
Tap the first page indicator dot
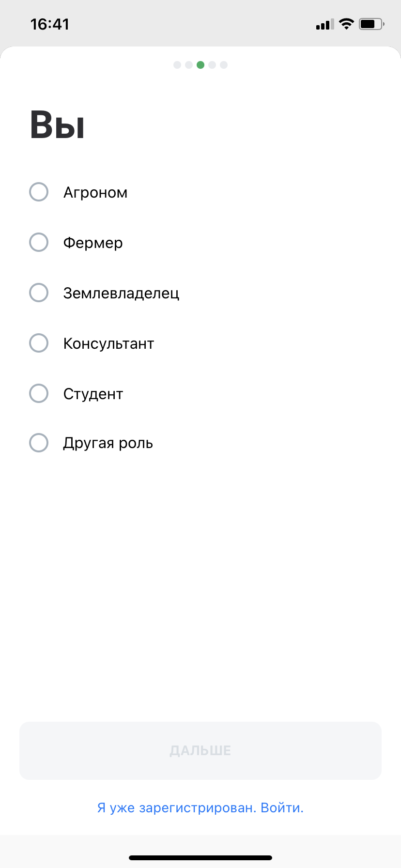click(177, 65)
